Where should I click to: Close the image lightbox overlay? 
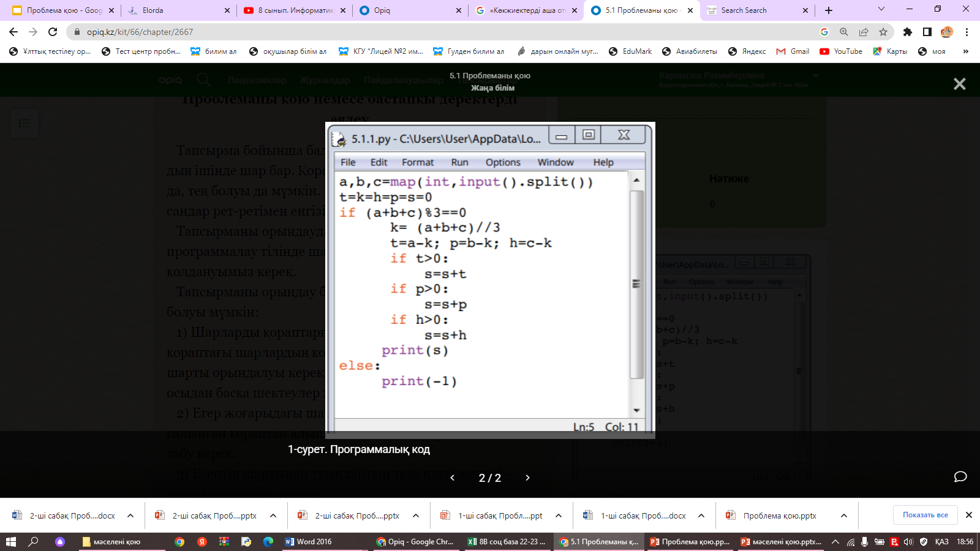(959, 84)
